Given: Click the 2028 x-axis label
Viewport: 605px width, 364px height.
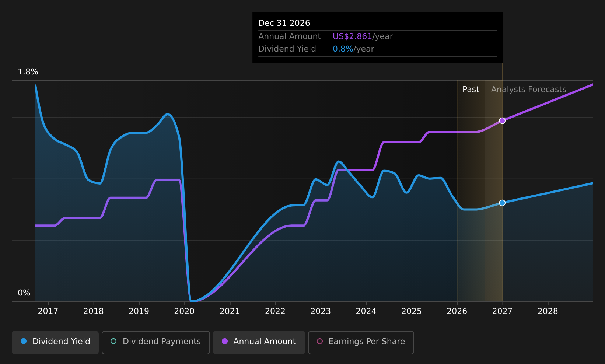Looking at the screenshot, I should [x=548, y=311].
